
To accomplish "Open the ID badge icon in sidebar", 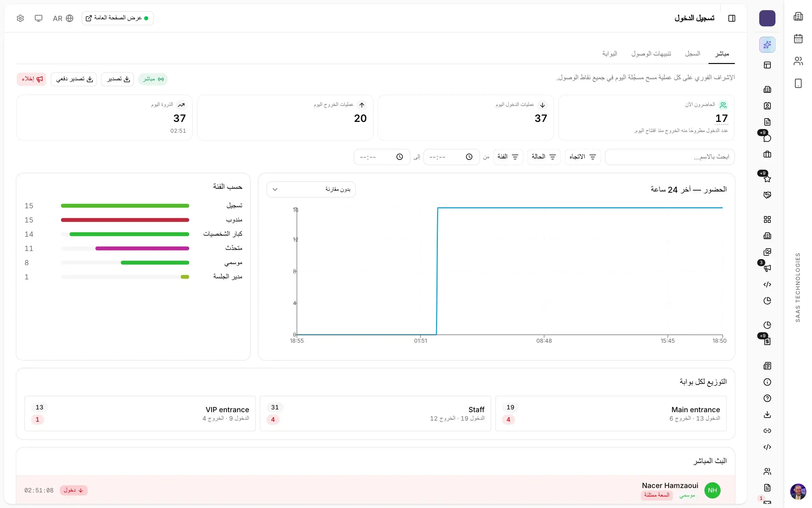I will 767,106.
